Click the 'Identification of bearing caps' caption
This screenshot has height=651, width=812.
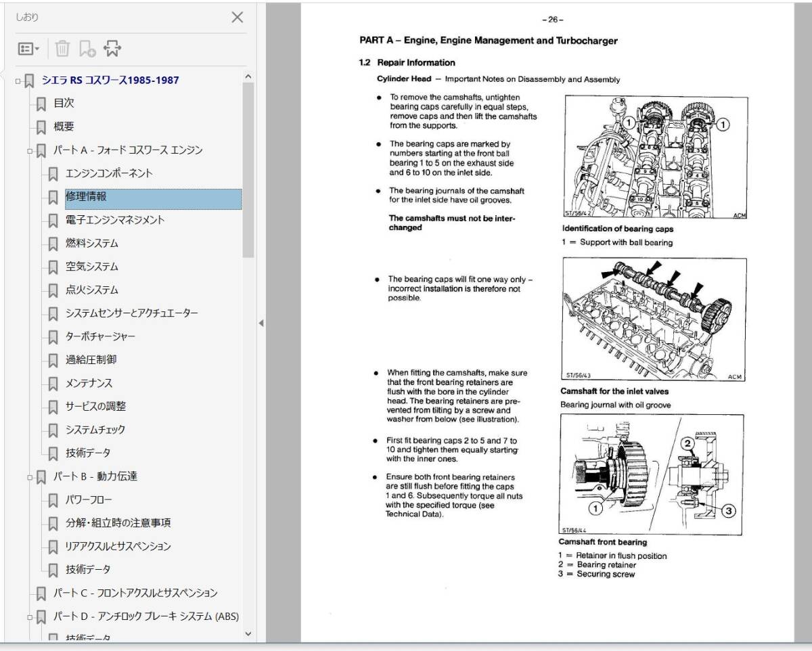(618, 229)
